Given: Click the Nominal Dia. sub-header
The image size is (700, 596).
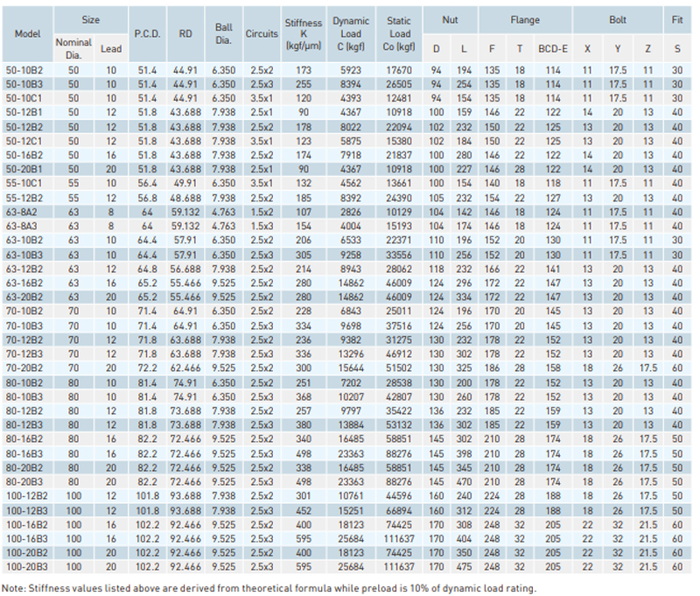Looking at the screenshot, I should [x=73, y=47].
